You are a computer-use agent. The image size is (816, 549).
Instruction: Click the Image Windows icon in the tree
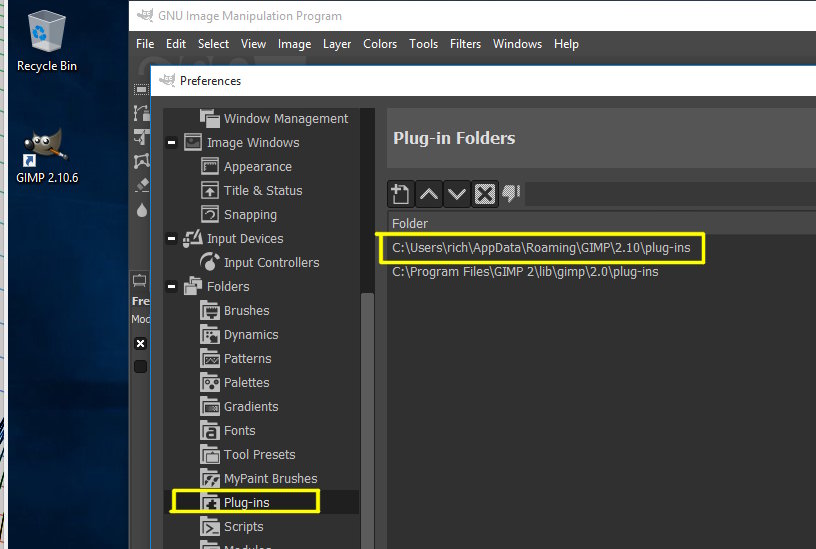193,142
